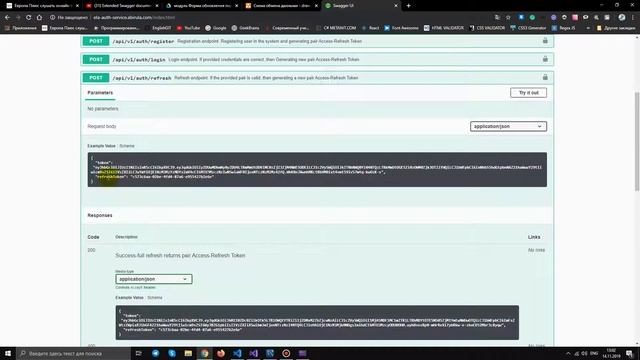This screenshot has width=640, height=360.
Task: Expand the other bookmarks folder
Action: pos(616,28)
